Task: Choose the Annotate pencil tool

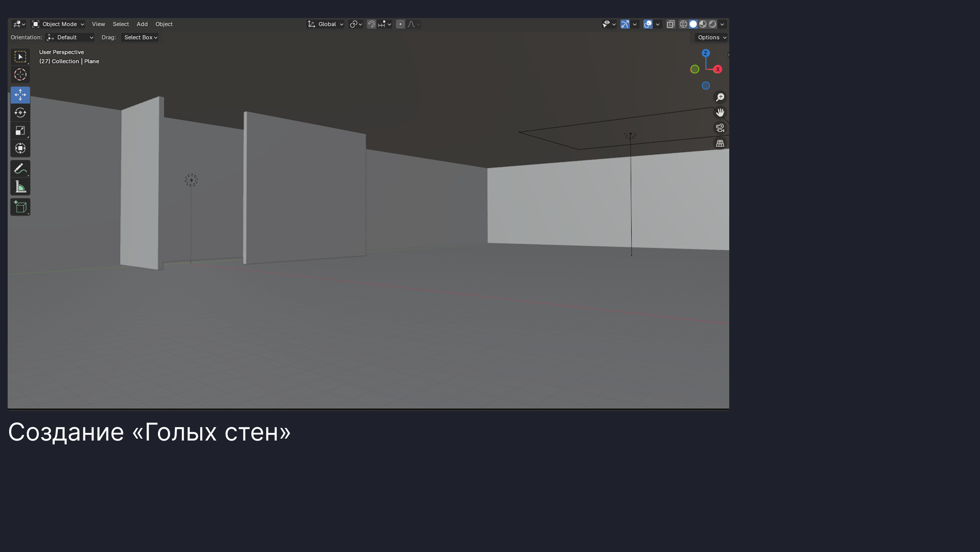Action: click(20, 169)
